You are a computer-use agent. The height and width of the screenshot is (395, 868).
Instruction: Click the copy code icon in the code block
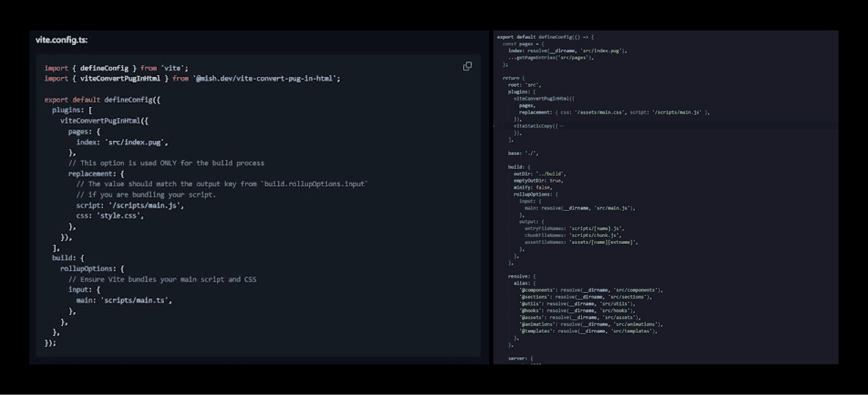coord(467,66)
